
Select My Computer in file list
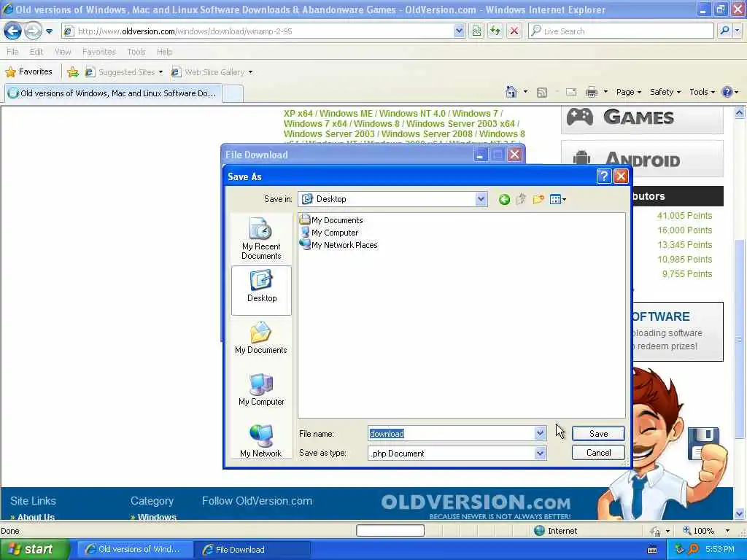coord(329,233)
